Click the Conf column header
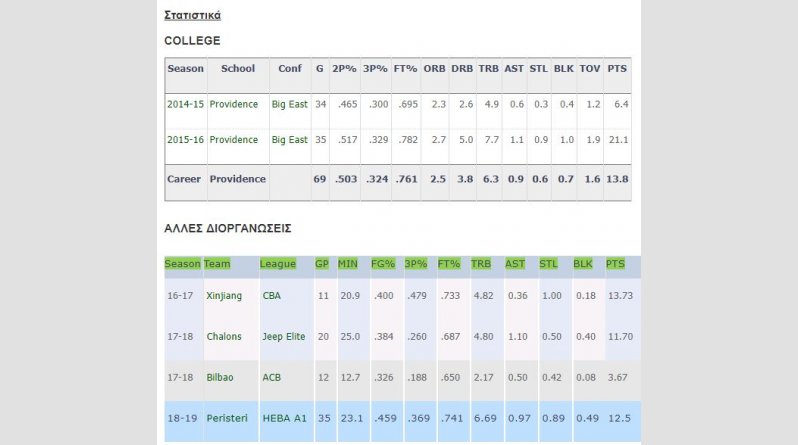 click(290, 69)
